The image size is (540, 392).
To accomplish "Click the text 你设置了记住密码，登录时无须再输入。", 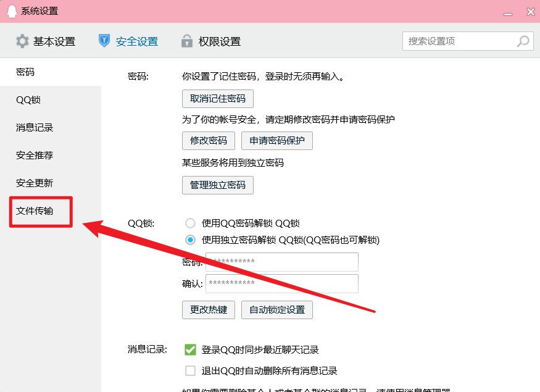I will tap(264, 76).
